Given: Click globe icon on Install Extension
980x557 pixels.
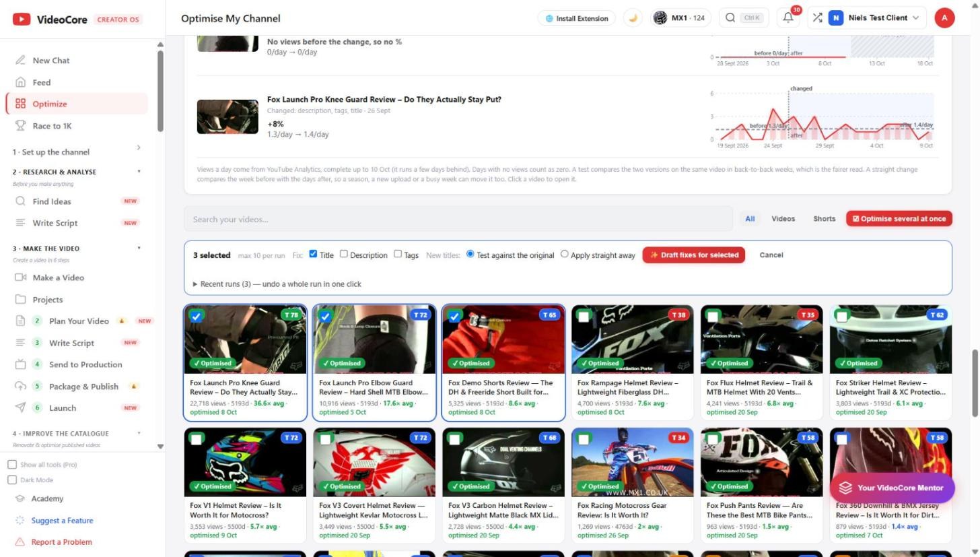Looking at the screenshot, I should point(549,18).
